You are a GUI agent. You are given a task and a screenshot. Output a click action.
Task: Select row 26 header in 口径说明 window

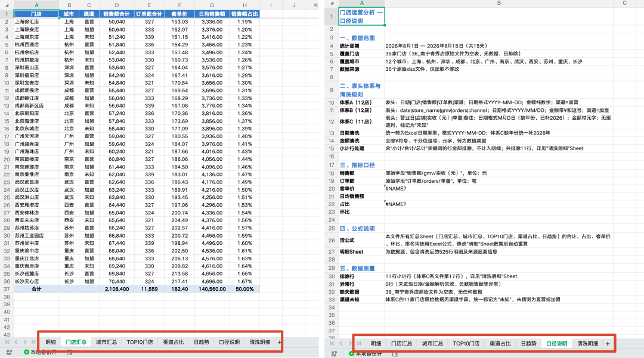pyautogui.click(x=332, y=240)
